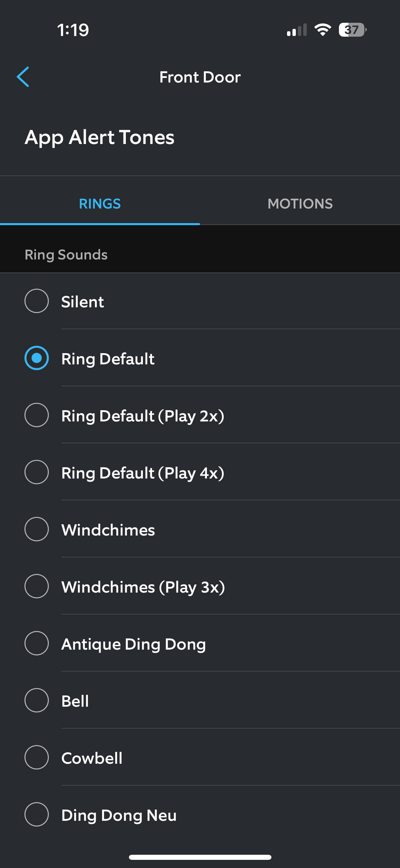Viewport: 400px width, 868px height.
Task: Pick the Bell radio button
Action: pyautogui.click(x=37, y=700)
